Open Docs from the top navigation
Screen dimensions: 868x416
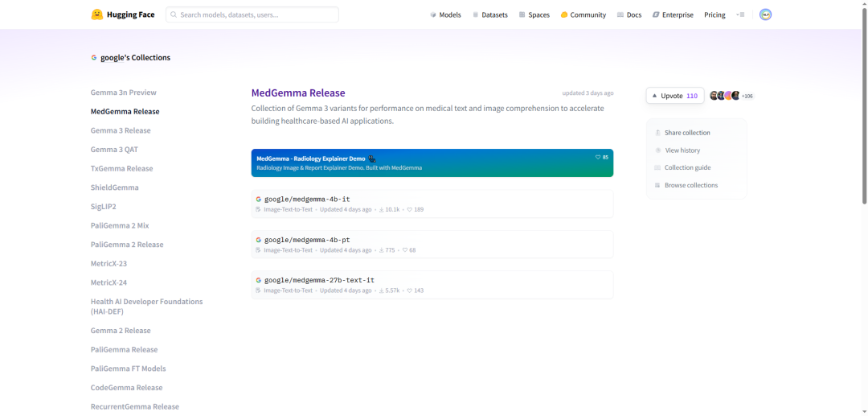[x=629, y=15]
